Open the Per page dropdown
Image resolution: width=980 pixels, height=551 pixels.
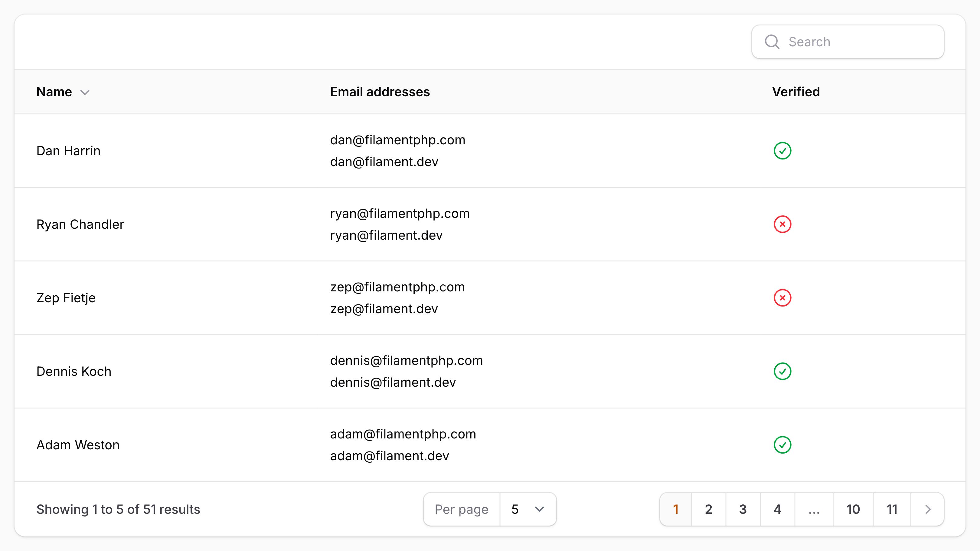point(528,509)
